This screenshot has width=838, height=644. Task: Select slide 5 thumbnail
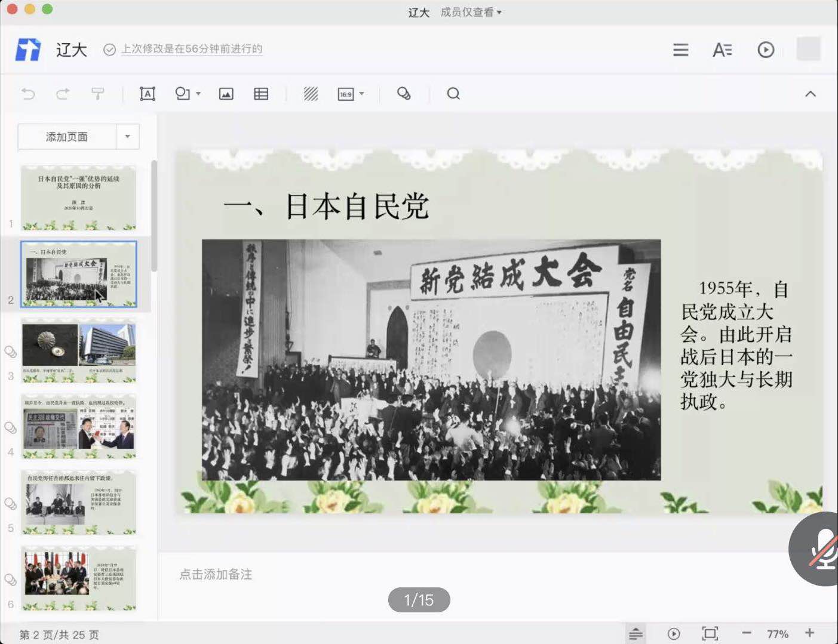[78, 502]
